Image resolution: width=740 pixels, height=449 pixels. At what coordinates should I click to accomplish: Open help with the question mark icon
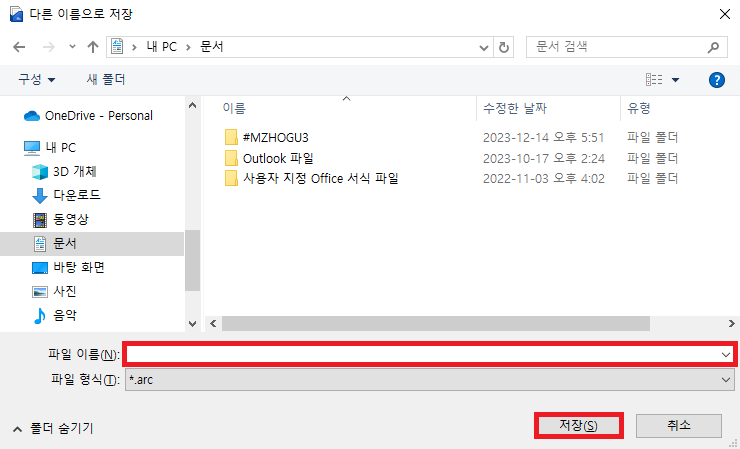pos(716,80)
